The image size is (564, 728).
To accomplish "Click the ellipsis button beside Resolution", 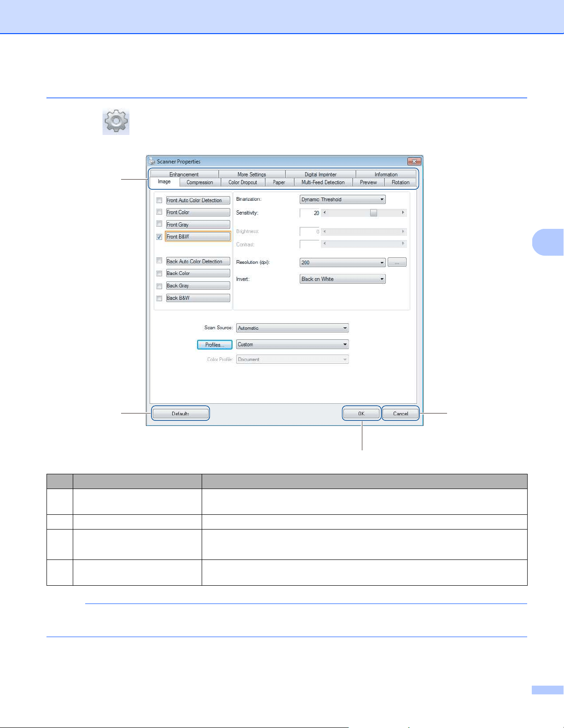I will tap(397, 262).
